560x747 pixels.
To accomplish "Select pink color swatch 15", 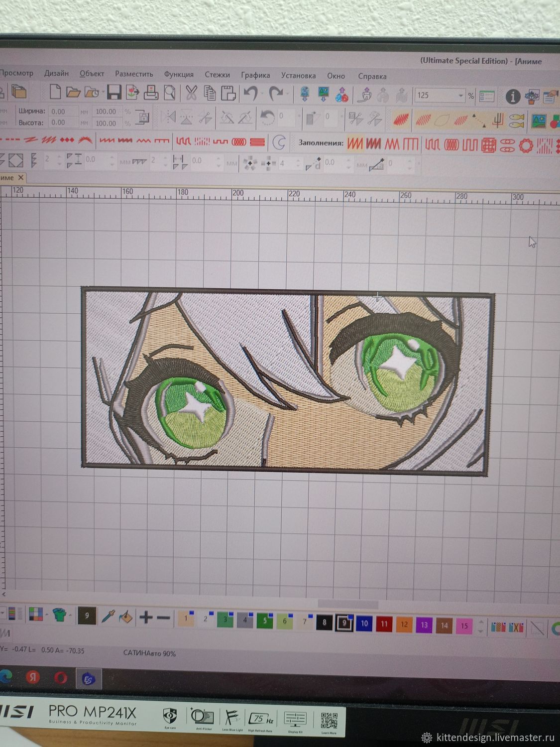I will pos(464,626).
